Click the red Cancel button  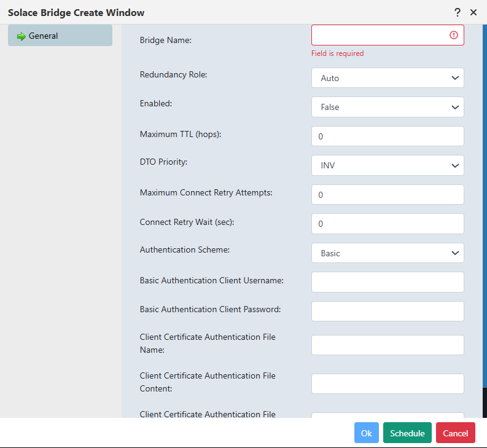(455, 433)
